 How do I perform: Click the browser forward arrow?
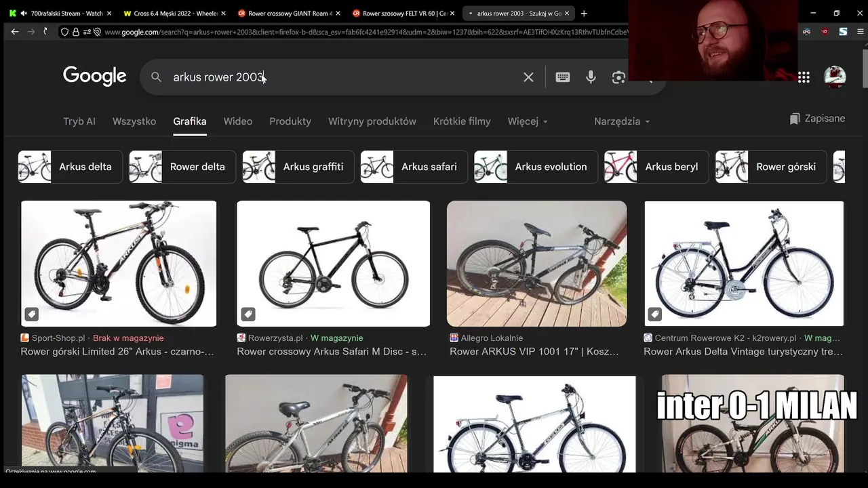31,31
